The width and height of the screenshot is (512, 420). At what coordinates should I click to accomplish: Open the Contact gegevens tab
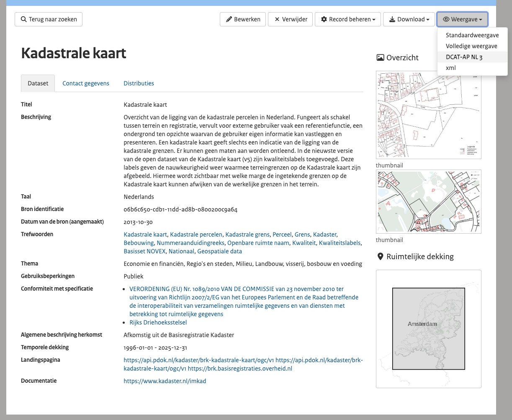(x=86, y=83)
